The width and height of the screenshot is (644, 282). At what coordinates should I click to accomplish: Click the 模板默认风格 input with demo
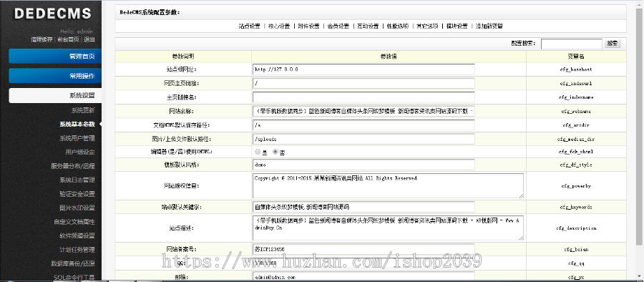pos(364,165)
